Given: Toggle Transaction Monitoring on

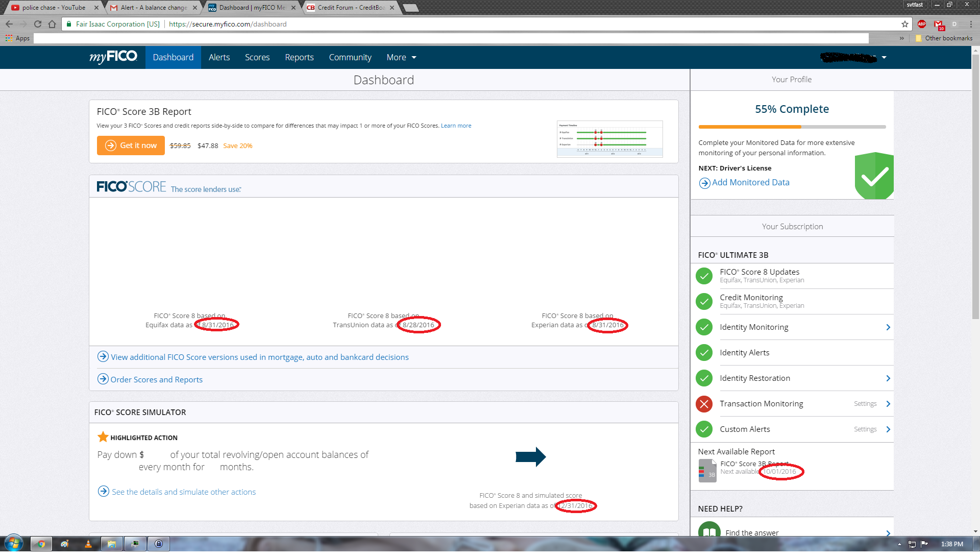Looking at the screenshot, I should (705, 403).
